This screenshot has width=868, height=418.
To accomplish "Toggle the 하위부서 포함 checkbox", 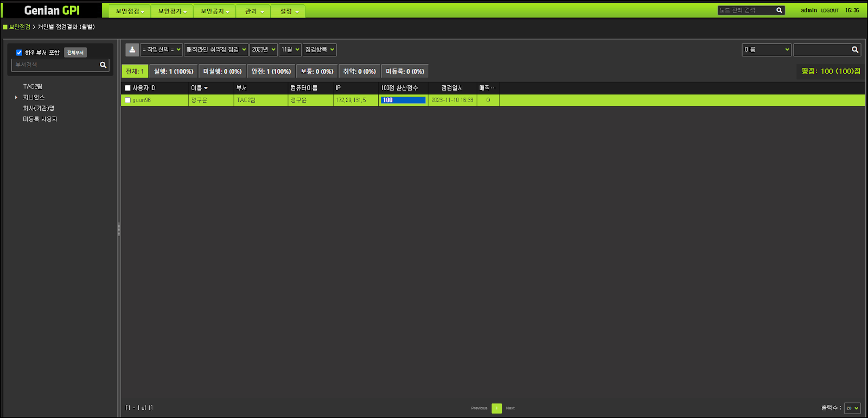I will pyautogui.click(x=19, y=53).
